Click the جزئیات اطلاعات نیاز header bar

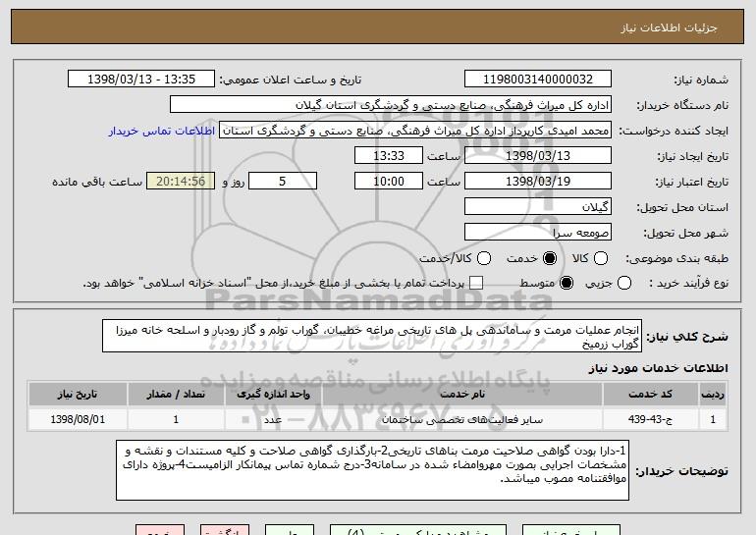click(x=378, y=27)
